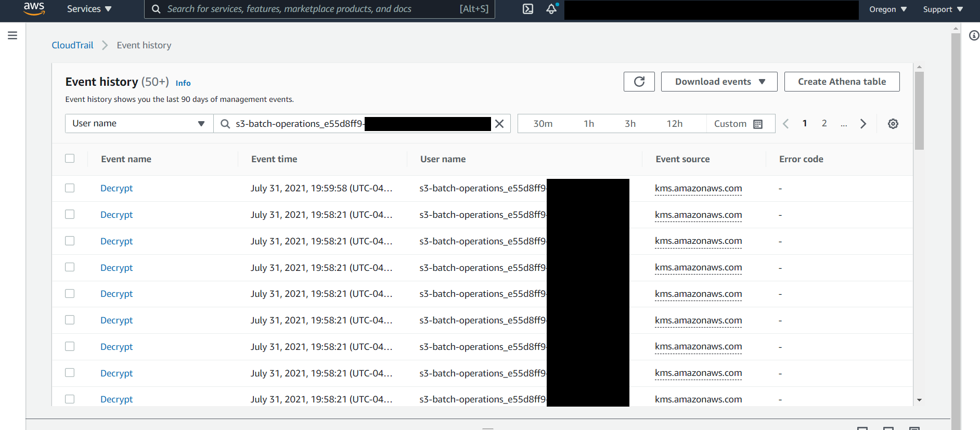Open the CloudTrail breadcrumb link
This screenshot has height=430, width=980.
point(72,45)
